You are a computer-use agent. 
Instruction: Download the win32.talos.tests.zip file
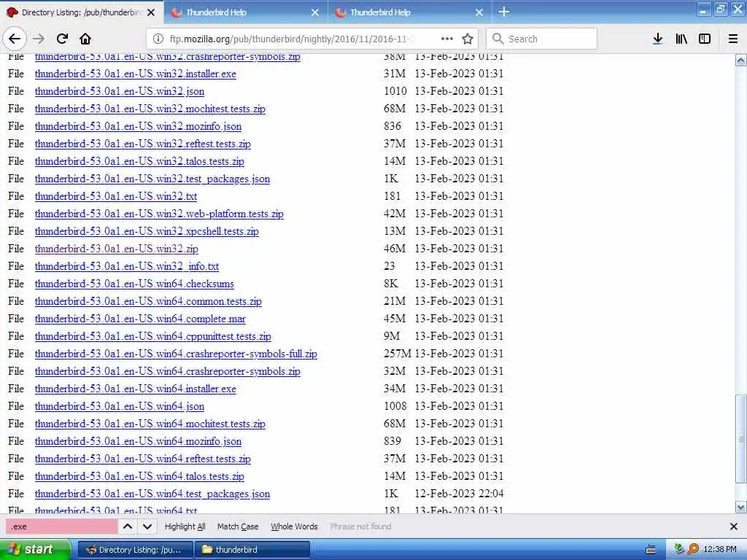(139, 161)
